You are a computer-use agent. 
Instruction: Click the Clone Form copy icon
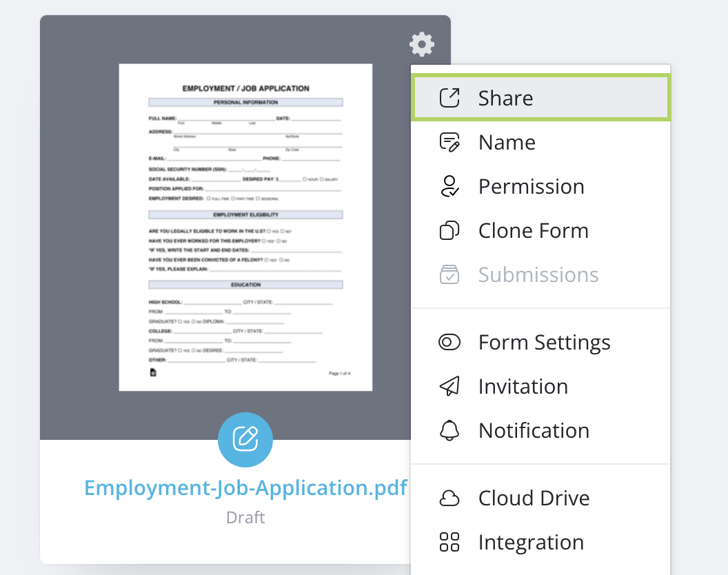point(449,231)
